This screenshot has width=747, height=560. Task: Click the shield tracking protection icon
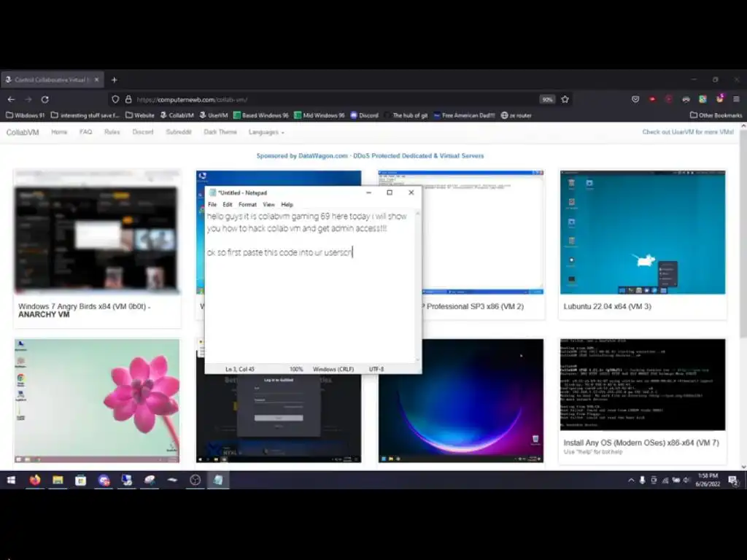[115, 99]
